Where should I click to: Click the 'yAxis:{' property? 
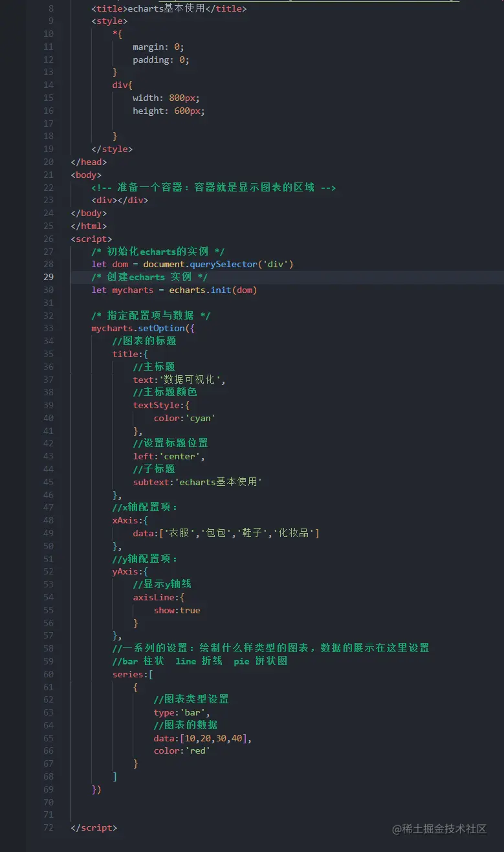coord(130,571)
